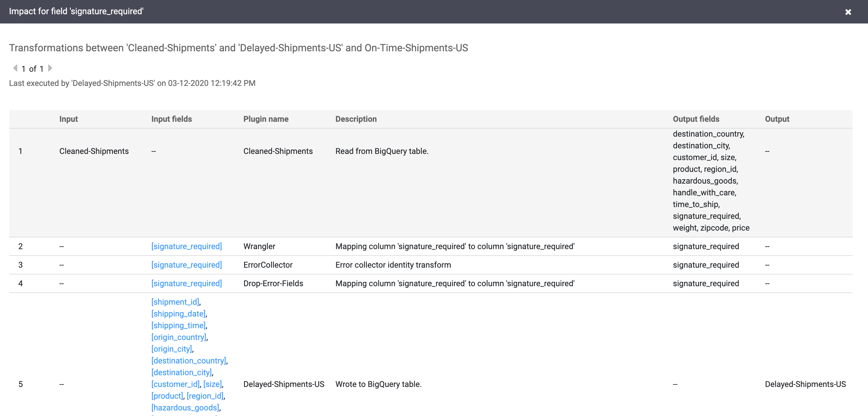Select the product field link

coord(167,396)
